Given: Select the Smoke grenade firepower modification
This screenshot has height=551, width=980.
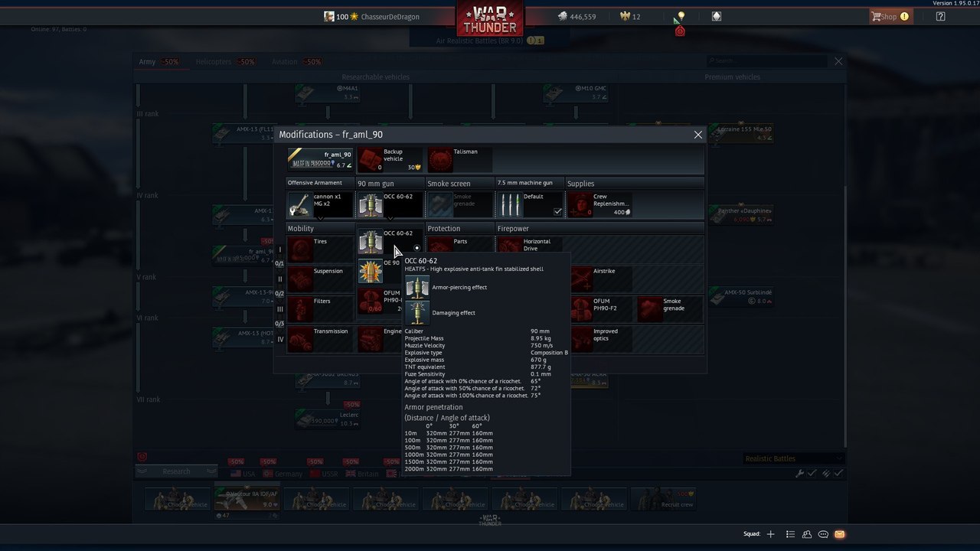Looking at the screenshot, I should pos(670,308).
